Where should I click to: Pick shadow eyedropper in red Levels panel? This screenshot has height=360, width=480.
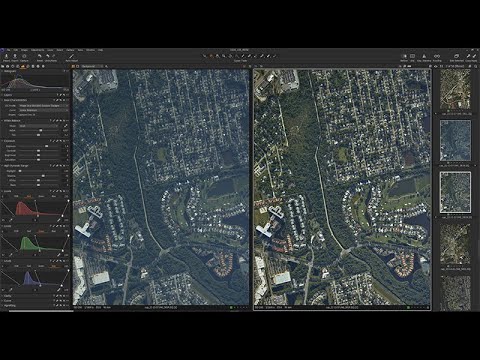pyautogui.click(x=11, y=220)
